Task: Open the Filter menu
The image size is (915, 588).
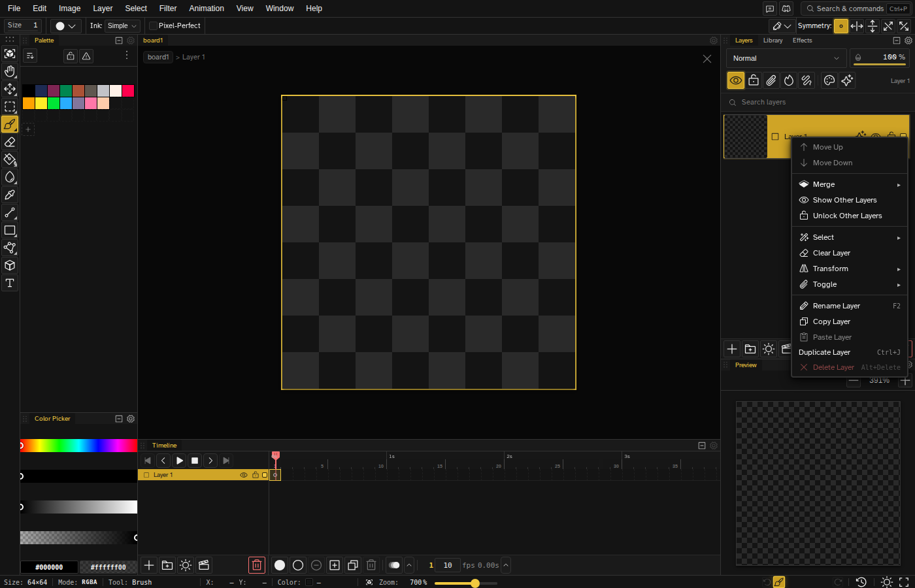Action: tap(168, 8)
